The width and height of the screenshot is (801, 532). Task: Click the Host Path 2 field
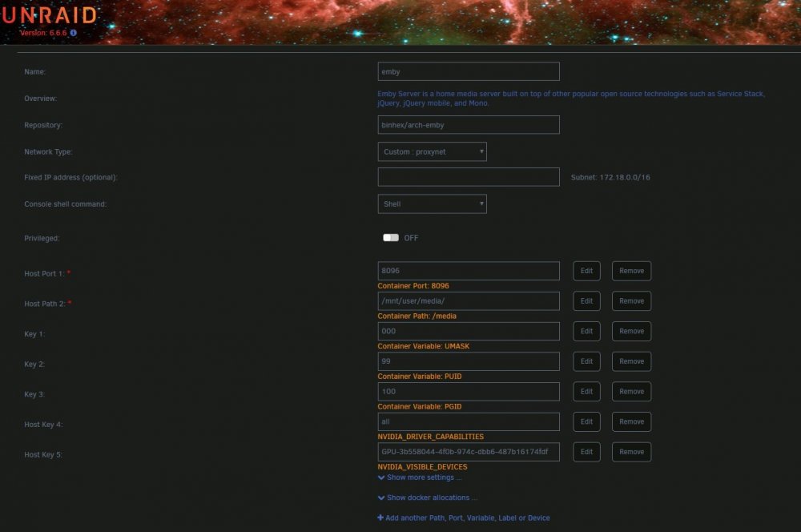(469, 301)
